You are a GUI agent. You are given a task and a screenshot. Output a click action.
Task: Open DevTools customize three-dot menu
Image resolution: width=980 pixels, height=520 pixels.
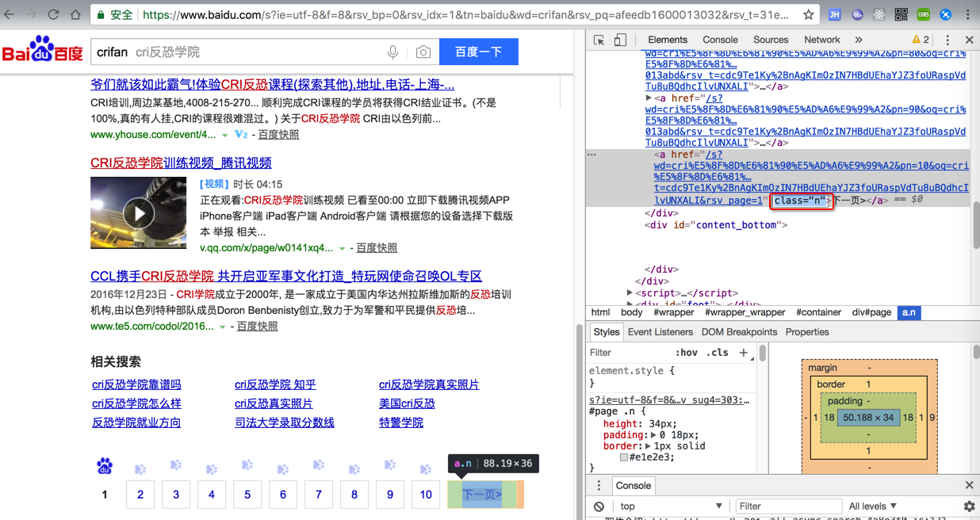click(947, 40)
